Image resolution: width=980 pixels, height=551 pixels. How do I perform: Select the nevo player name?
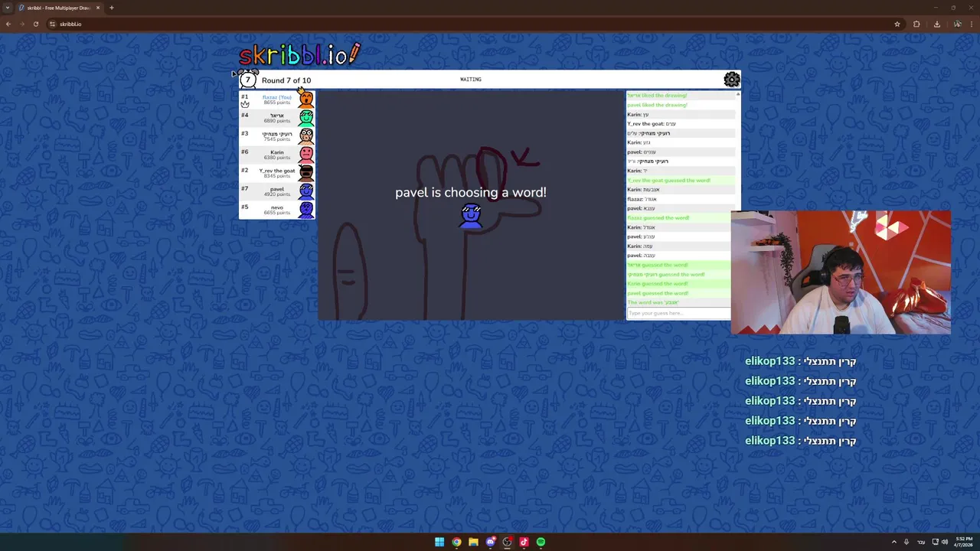click(277, 207)
